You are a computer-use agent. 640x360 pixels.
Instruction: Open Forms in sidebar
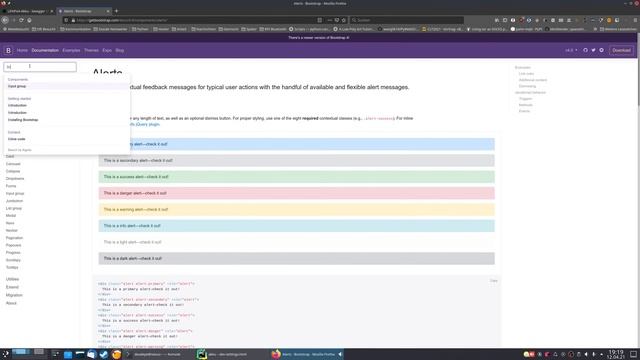[x=11, y=186]
